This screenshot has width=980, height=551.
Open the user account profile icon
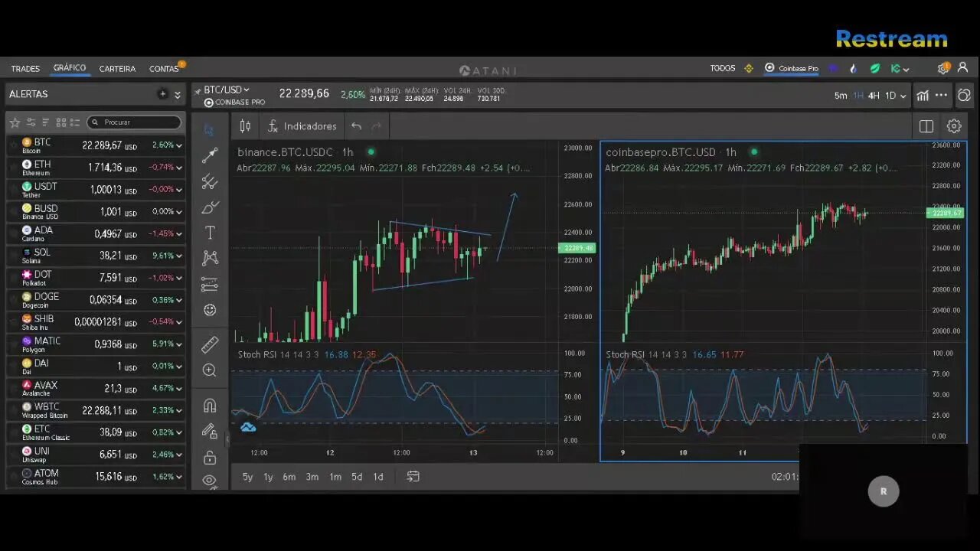[963, 68]
